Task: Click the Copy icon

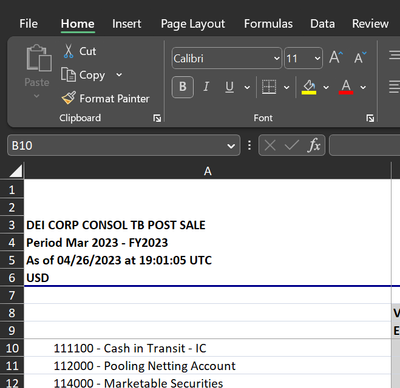Action: (x=68, y=75)
